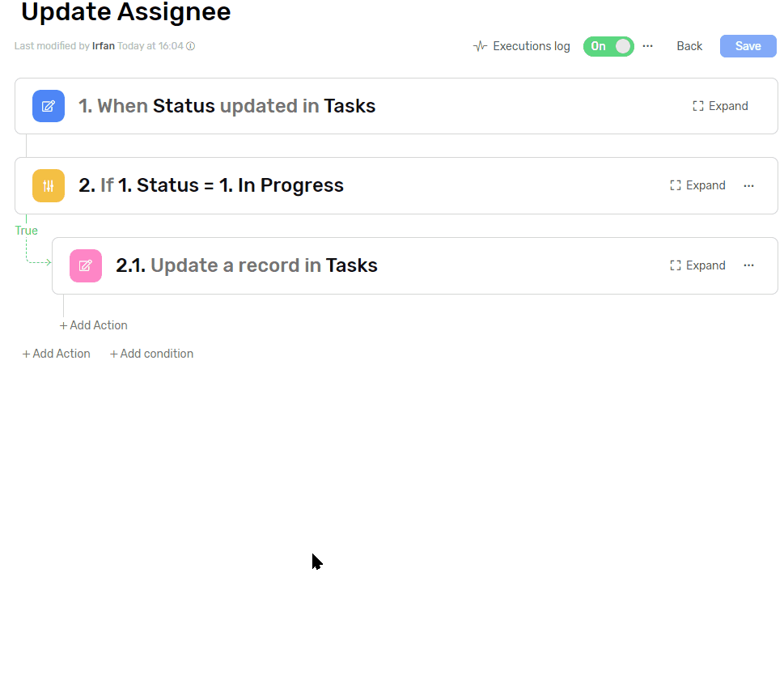Select the step 1 When Status updated text

click(x=227, y=106)
